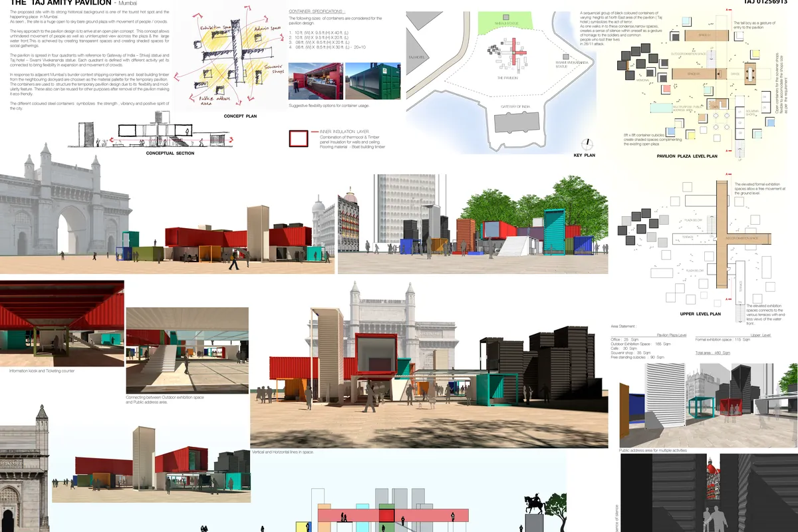Image resolution: width=798 pixels, height=532 pixels.
Task: Open the public address area rendering
Action: click(708, 404)
